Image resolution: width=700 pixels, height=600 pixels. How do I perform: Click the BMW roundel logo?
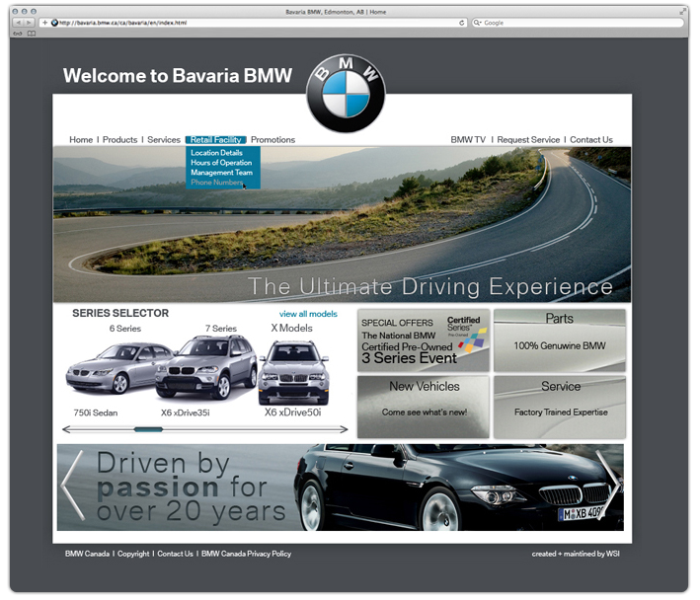346,94
